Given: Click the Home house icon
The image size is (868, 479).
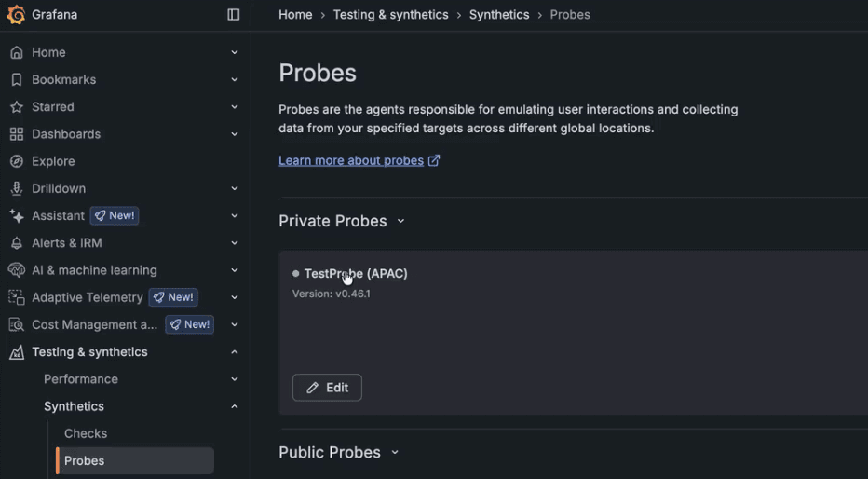Looking at the screenshot, I should (17, 52).
